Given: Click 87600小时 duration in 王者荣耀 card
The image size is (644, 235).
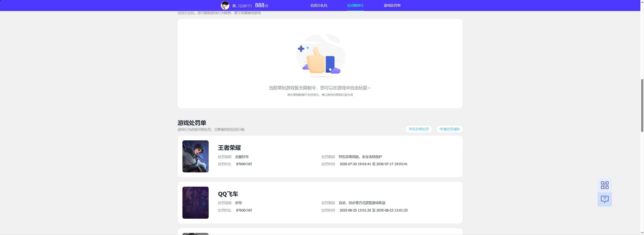Looking at the screenshot, I should pos(244,164).
